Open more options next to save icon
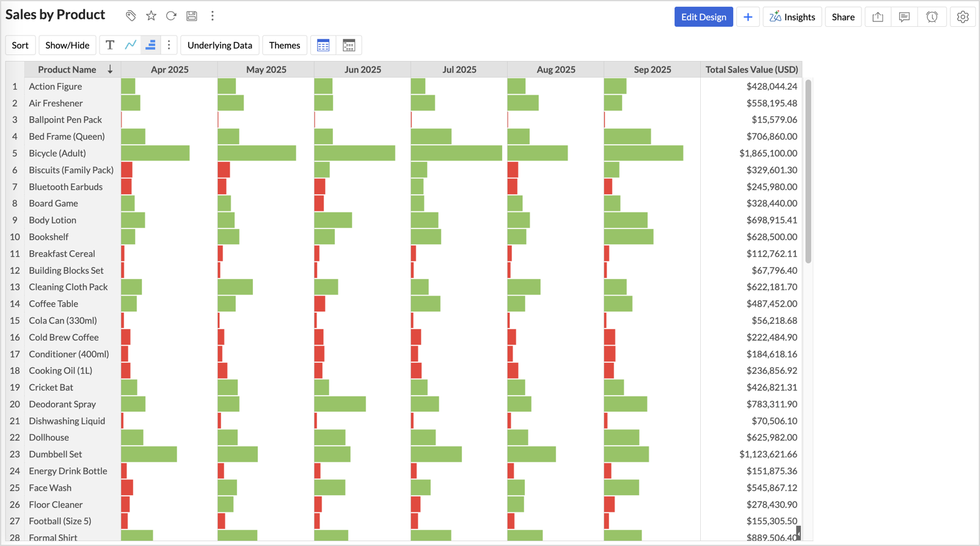980x546 pixels. (213, 16)
